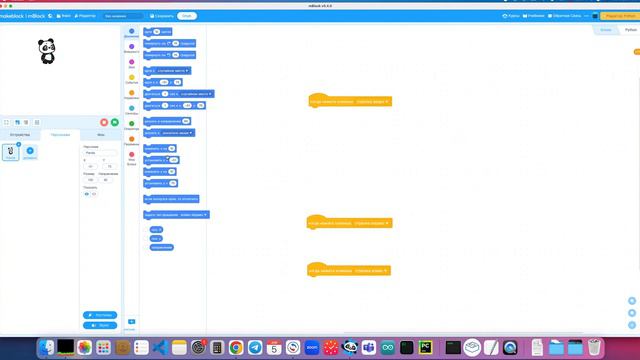This screenshot has height=360, width=640.
Task: Switch to the Python view tab
Action: click(630, 30)
